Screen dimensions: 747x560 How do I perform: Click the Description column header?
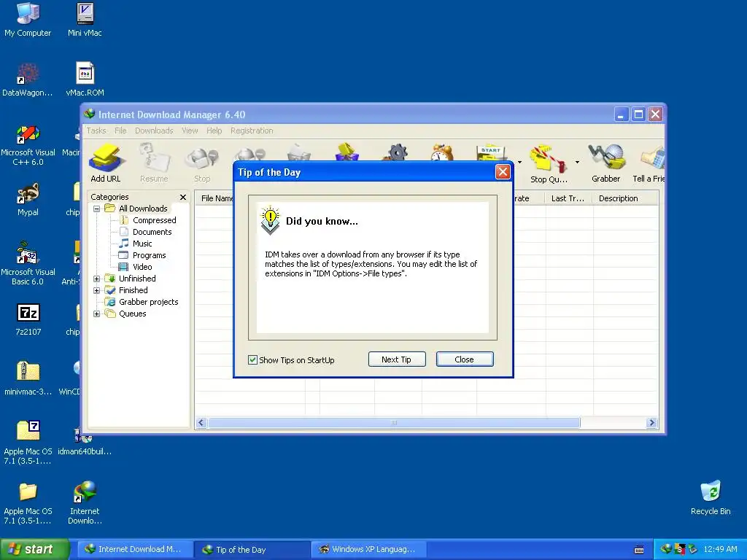click(625, 198)
